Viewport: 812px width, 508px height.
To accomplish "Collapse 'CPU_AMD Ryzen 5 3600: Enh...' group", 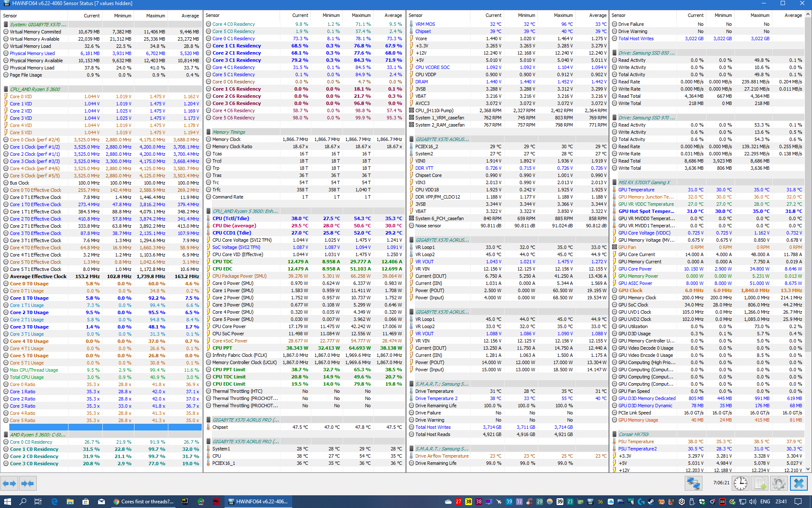I will point(245,211).
